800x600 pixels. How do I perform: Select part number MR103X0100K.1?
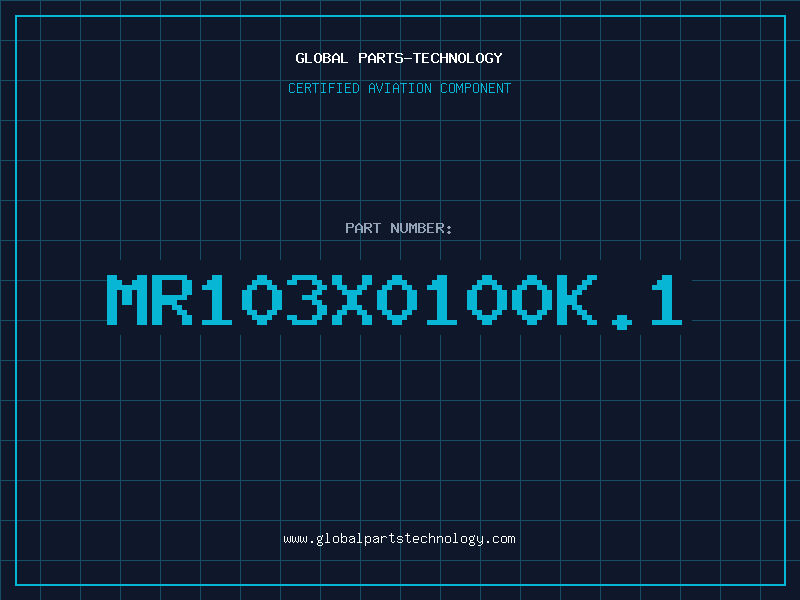point(394,301)
